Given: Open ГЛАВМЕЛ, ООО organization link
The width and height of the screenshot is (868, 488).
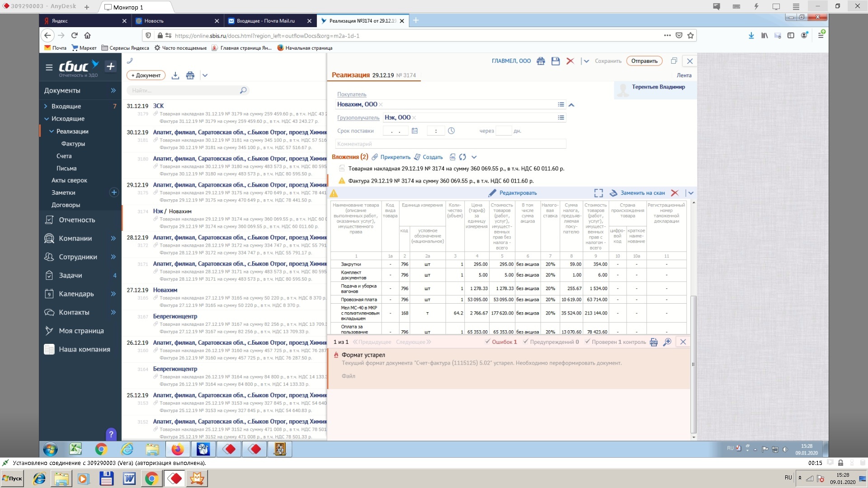Looking at the screenshot, I should point(511,61).
